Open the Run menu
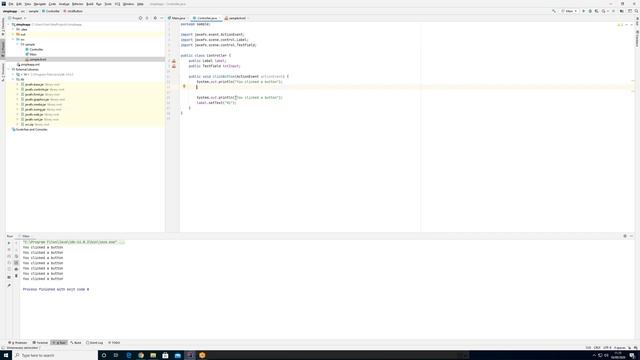The width and height of the screenshot is (640, 360). pyautogui.click(x=99, y=4)
